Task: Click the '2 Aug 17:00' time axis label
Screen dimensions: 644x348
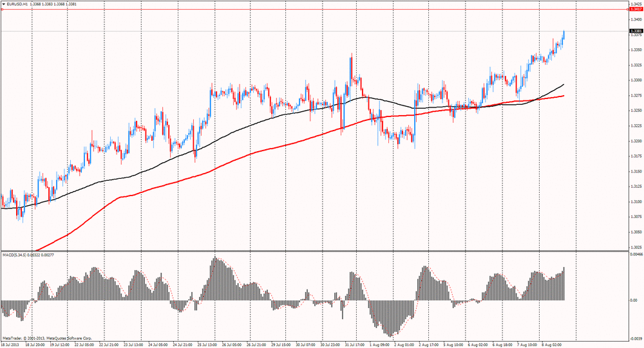Action: click(x=429, y=345)
